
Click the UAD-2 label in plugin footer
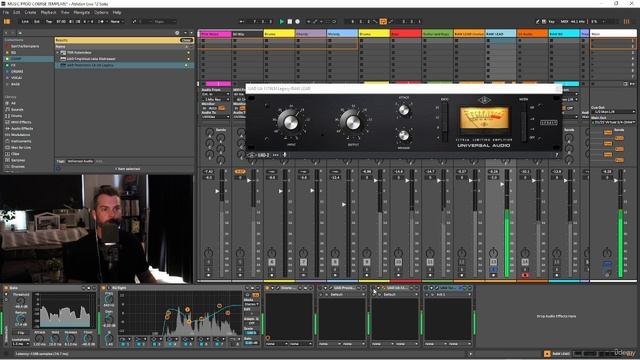[263, 155]
